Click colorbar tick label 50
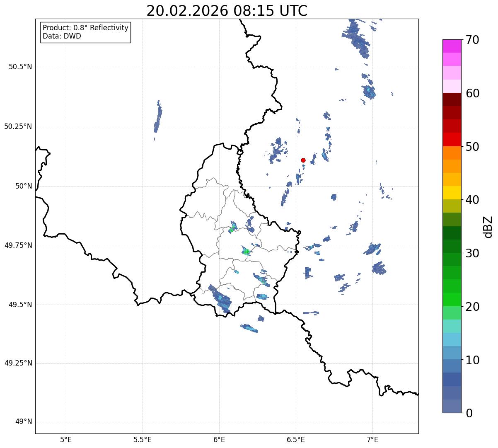498x448 pixels. coord(472,147)
